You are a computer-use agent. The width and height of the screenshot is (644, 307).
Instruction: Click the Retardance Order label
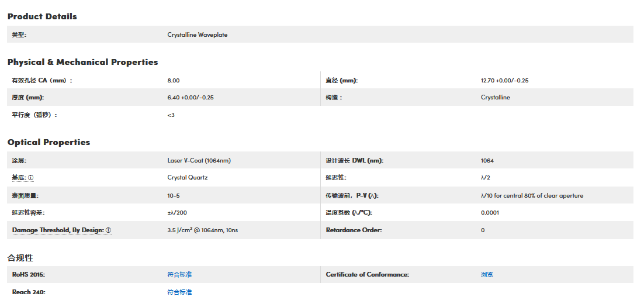click(354, 230)
